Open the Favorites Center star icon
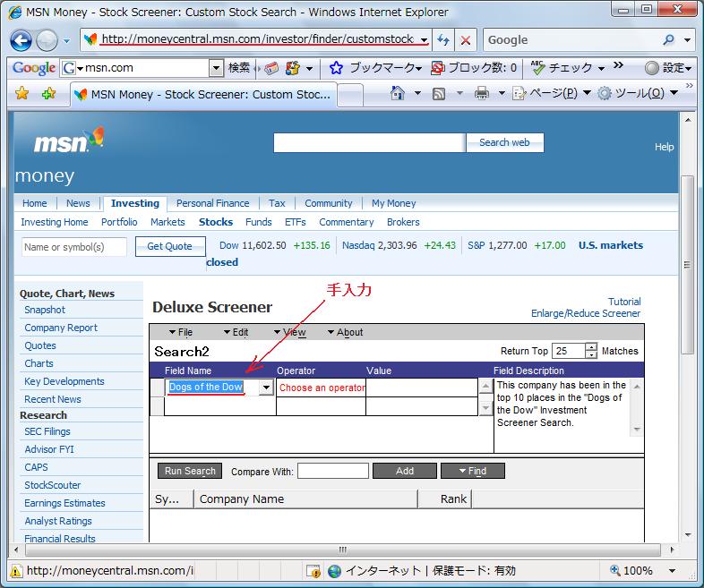The width and height of the screenshot is (704, 588). click(22, 93)
